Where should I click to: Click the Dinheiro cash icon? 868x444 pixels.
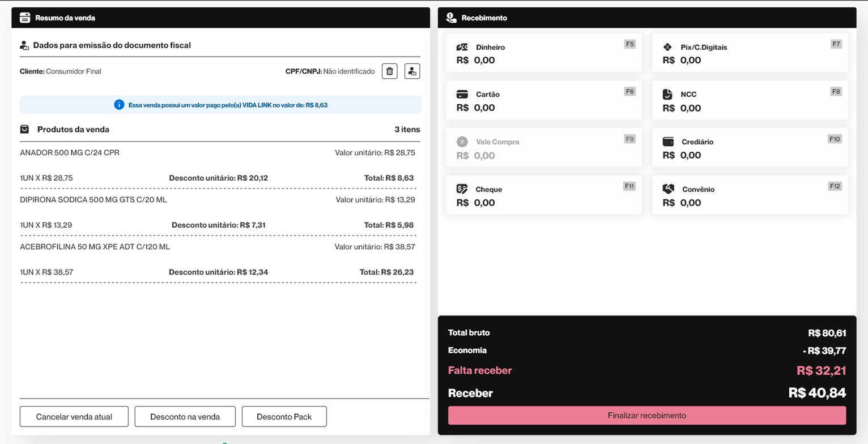pyautogui.click(x=462, y=47)
